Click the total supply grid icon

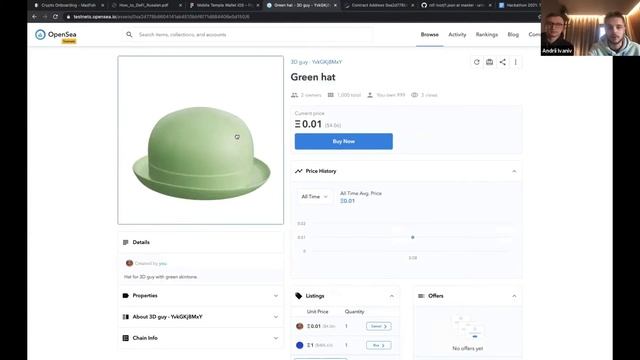tap(331, 95)
